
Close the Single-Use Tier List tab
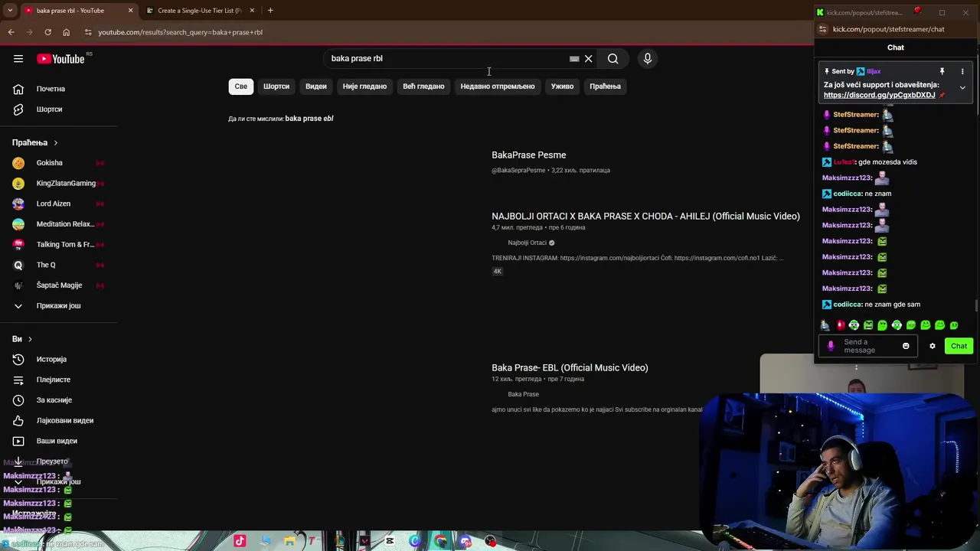(252, 11)
